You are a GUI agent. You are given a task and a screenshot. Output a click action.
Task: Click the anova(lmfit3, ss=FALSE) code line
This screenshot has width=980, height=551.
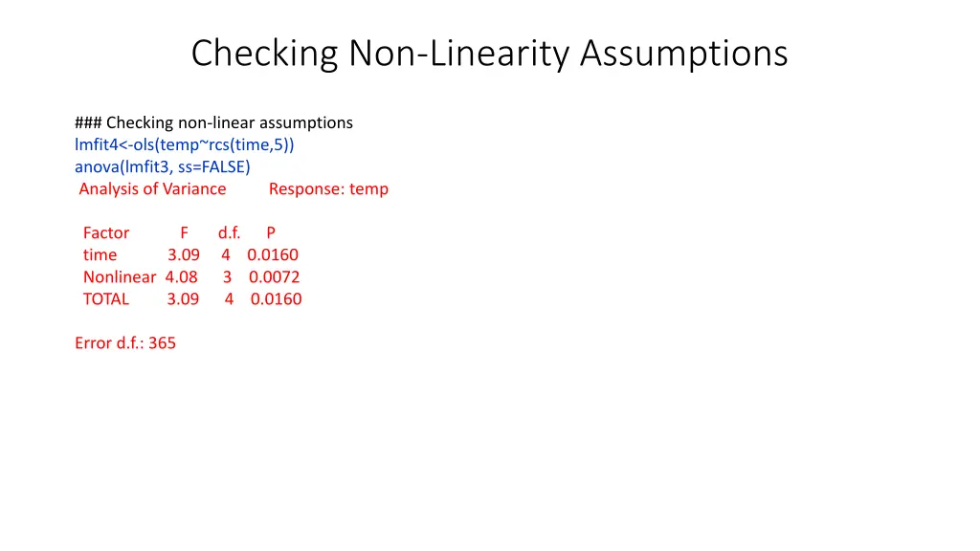[x=163, y=166]
